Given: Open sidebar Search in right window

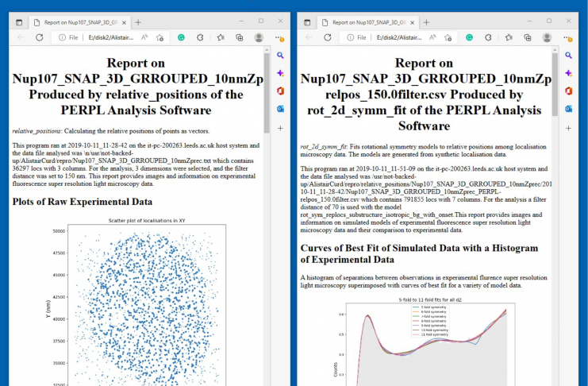Looking at the screenshot, I should pyautogui.click(x=568, y=56).
